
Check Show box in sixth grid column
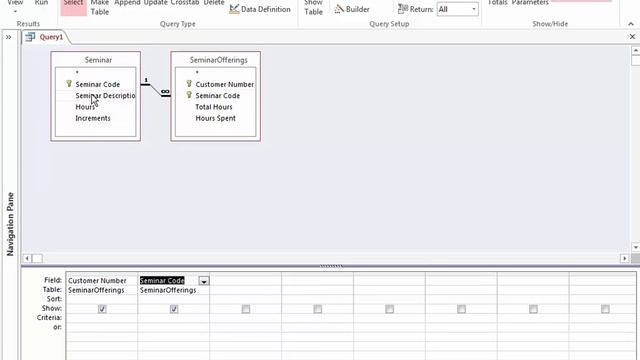461,309
